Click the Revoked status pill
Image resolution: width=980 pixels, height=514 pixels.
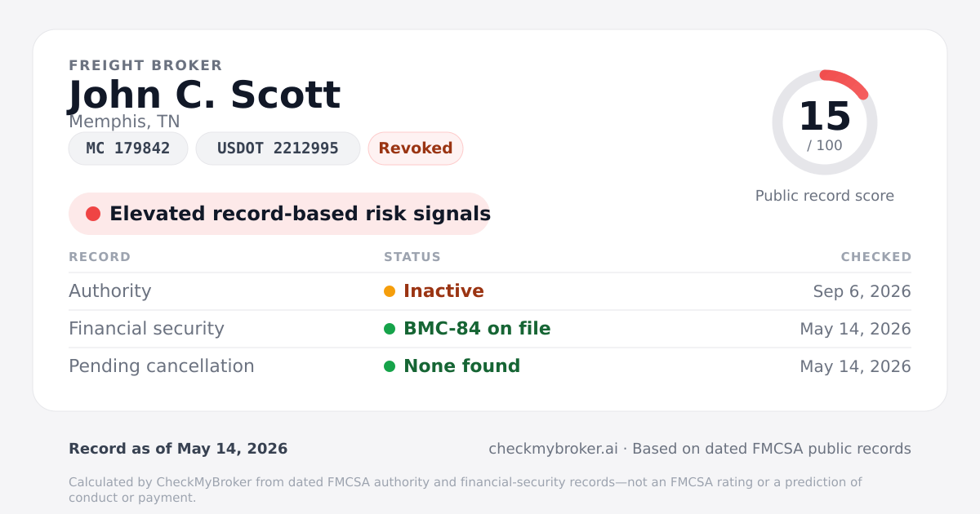(416, 148)
